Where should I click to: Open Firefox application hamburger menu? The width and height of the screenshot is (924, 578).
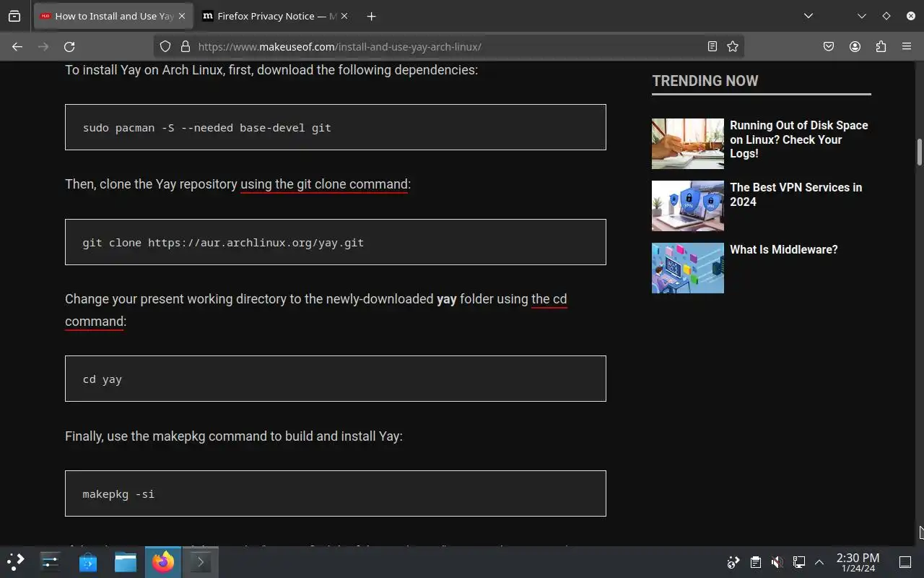907,46
